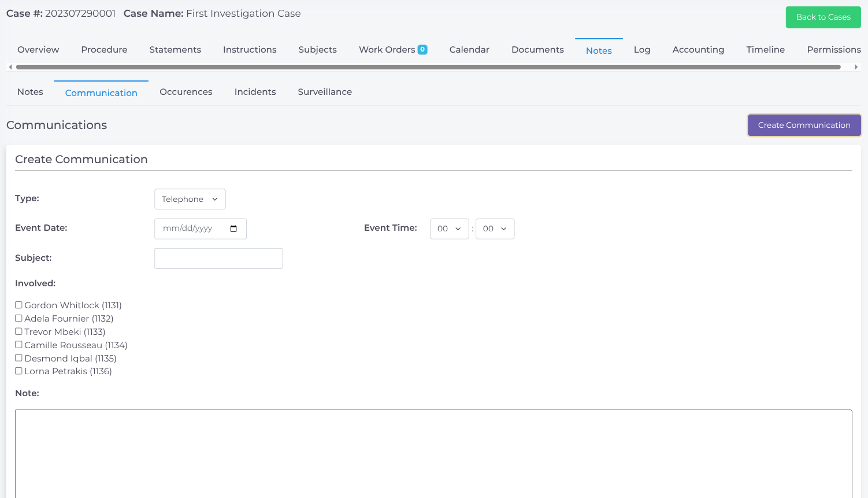
Task: Open the Event Time hour dropdown
Action: (450, 228)
